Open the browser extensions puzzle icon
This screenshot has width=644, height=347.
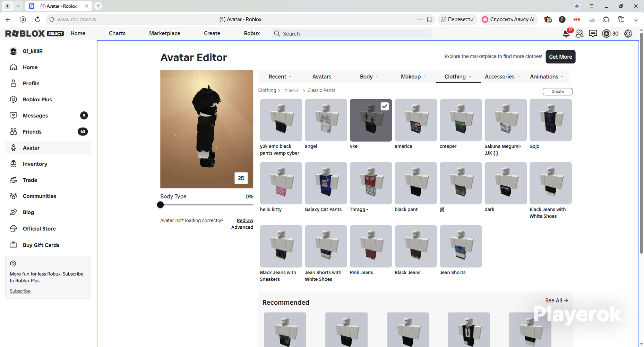606,19
